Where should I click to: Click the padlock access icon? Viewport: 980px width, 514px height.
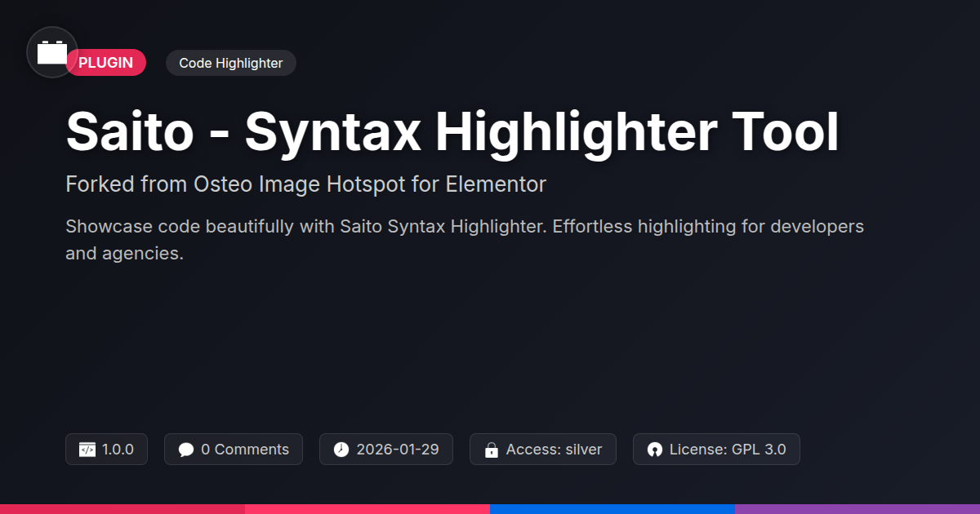tap(492, 450)
